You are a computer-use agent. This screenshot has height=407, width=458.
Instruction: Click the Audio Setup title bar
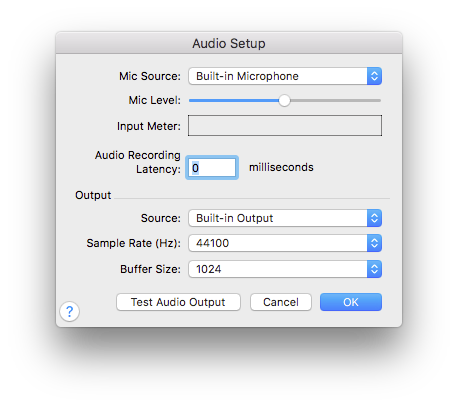click(229, 43)
